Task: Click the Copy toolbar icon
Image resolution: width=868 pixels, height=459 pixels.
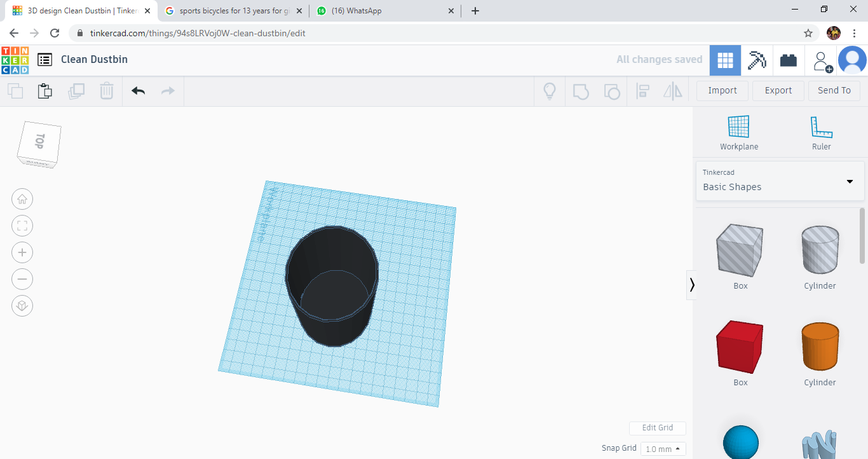Action: point(15,91)
